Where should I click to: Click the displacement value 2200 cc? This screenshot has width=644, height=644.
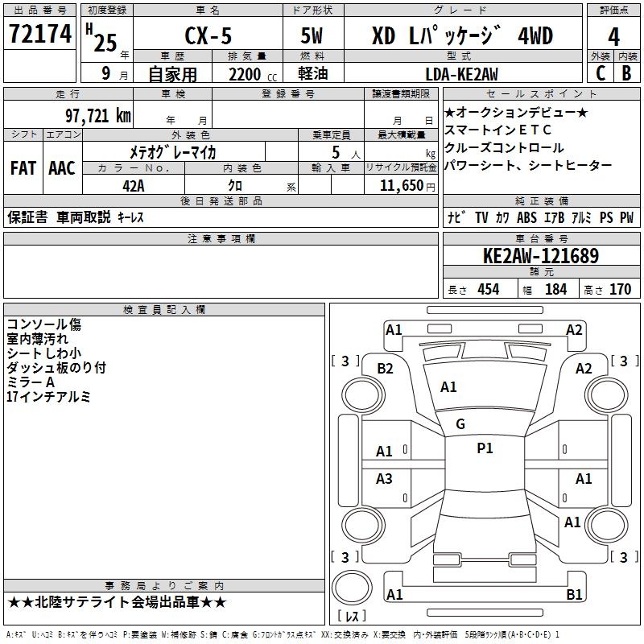[253, 74]
